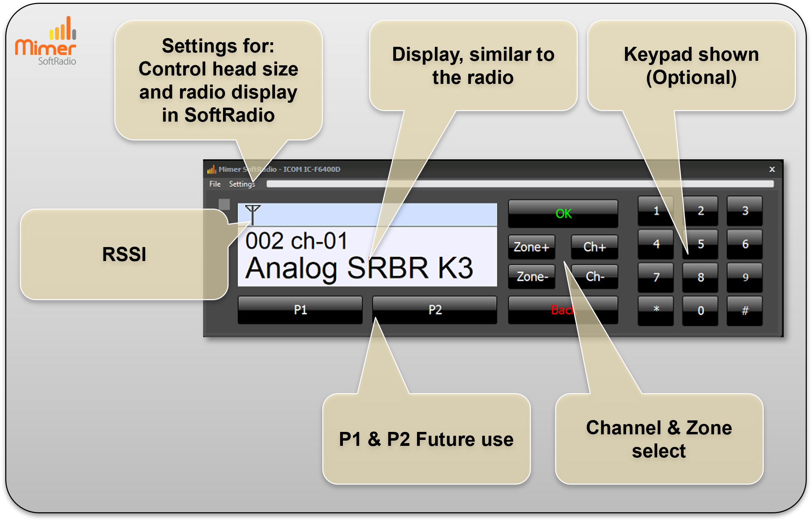Image resolution: width=812 pixels, height=521 pixels.
Task: Click the P2 programmable button
Action: [x=434, y=310]
